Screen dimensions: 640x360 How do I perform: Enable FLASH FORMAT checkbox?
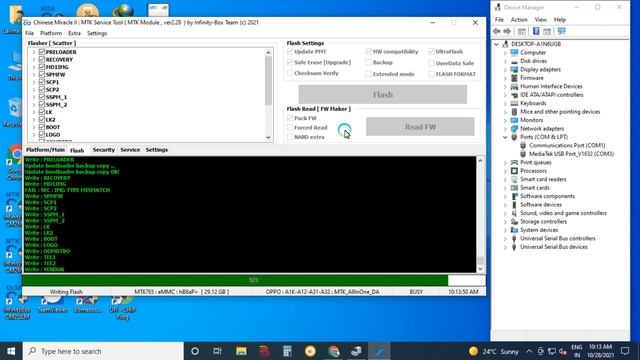coord(431,74)
